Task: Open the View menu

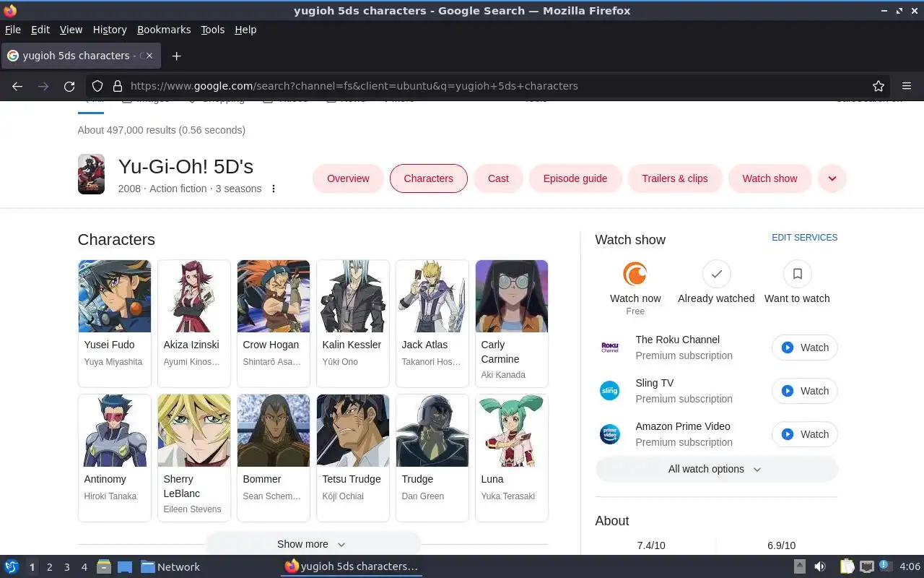Action: (71, 30)
